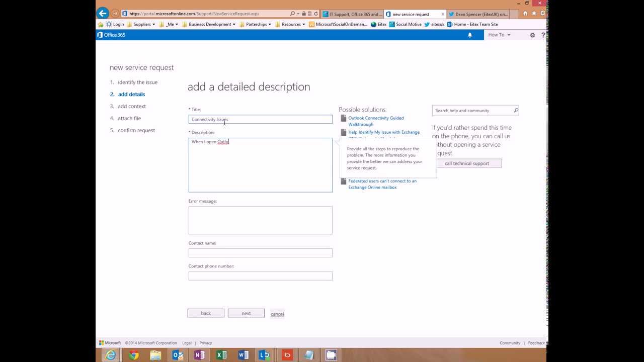
Task: Switch to Dean Spencer (EitexUK) Twitter tab
Action: pos(478,14)
